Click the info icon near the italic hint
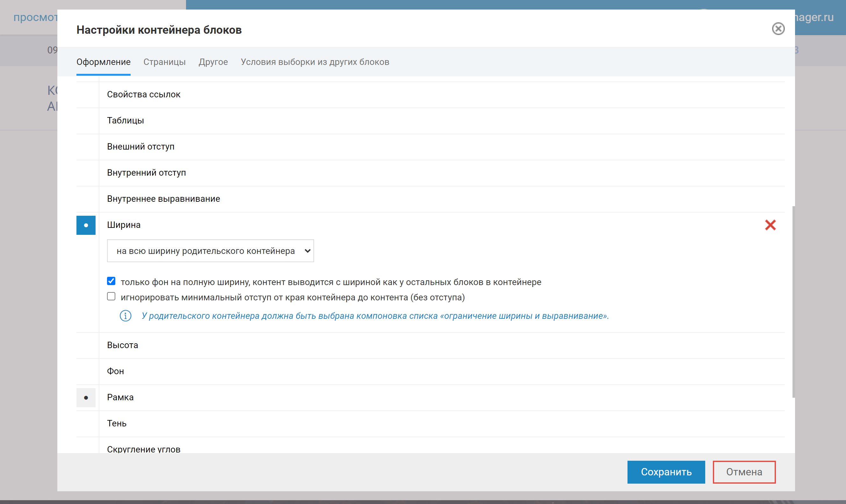Viewport: 846px width, 504px height. (125, 316)
